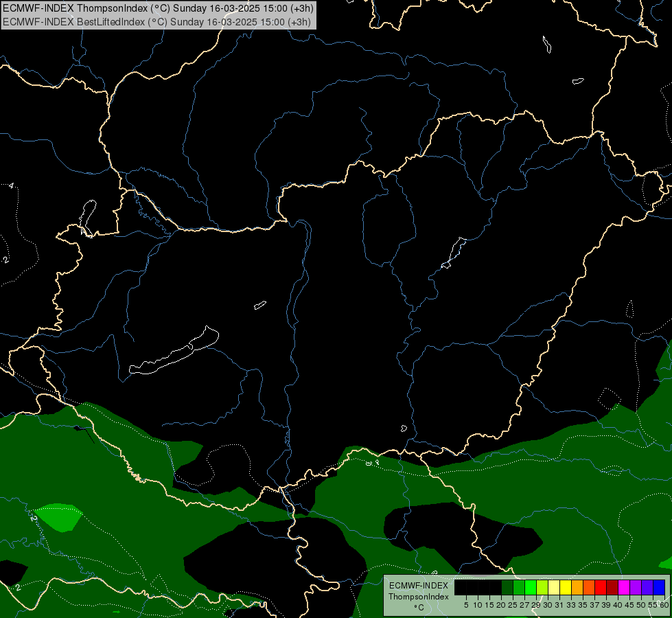Click legend tick value '27'

coord(524,605)
